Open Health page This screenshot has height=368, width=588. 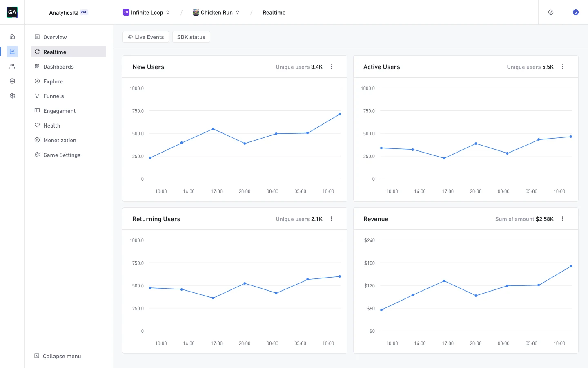69,125
